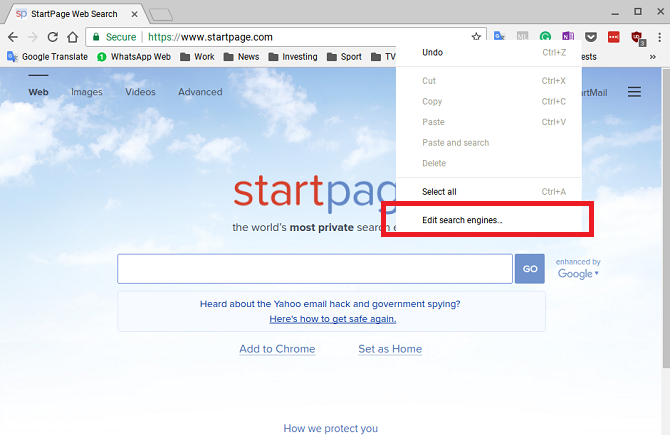This screenshot has width=670, height=435.
Task: Click the browser Back arrow
Action: 13,37
